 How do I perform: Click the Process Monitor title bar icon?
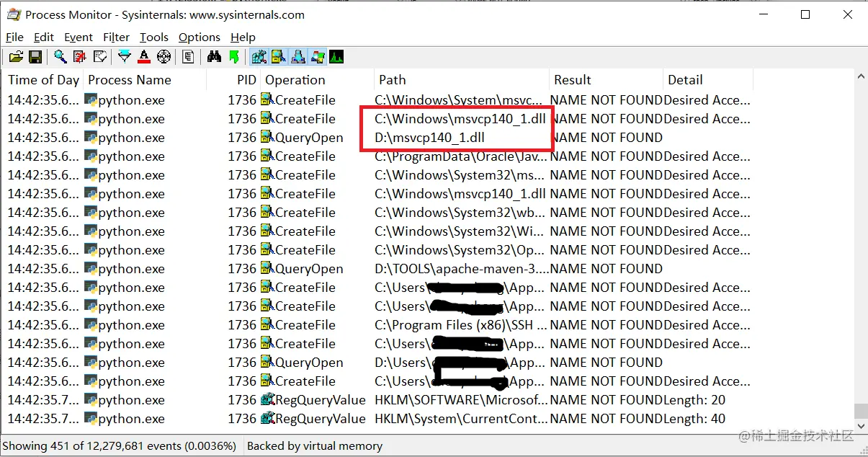pos(14,14)
